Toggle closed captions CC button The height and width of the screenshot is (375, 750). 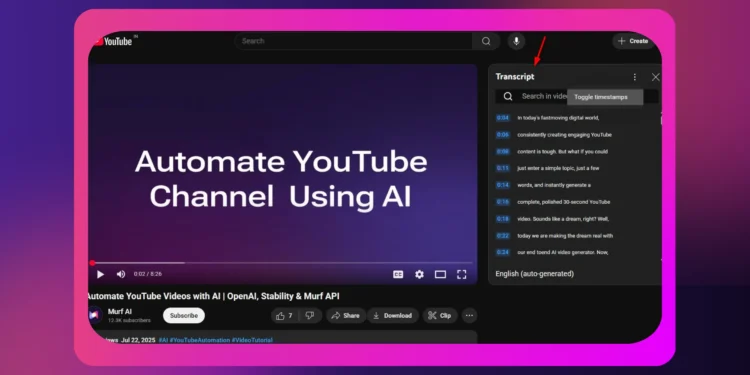(x=398, y=274)
